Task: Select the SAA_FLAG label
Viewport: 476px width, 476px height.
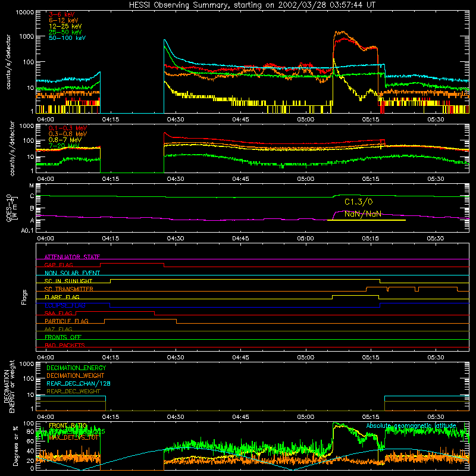Action: pyautogui.click(x=58, y=313)
